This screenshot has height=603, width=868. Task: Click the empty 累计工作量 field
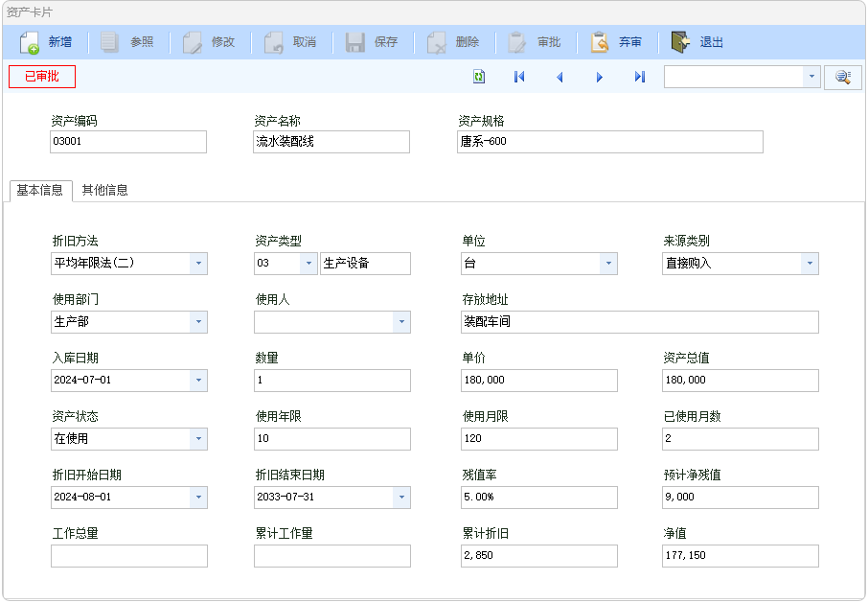(x=332, y=556)
